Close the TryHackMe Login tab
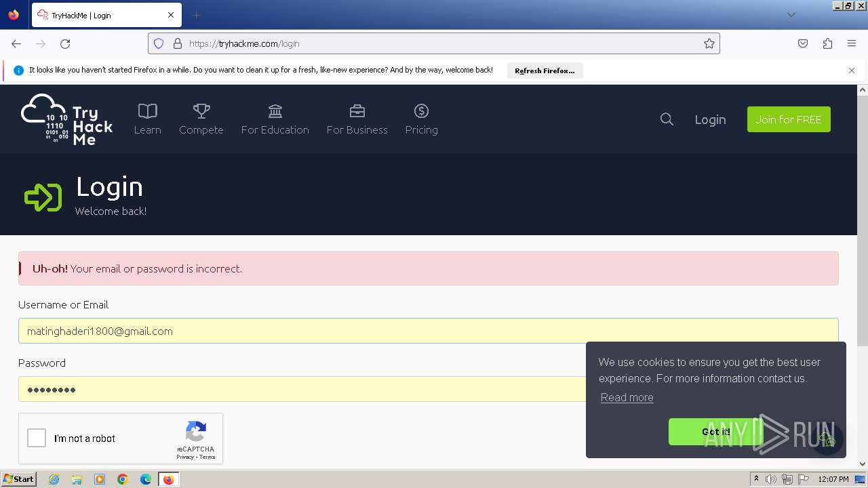868x488 pixels. (171, 15)
